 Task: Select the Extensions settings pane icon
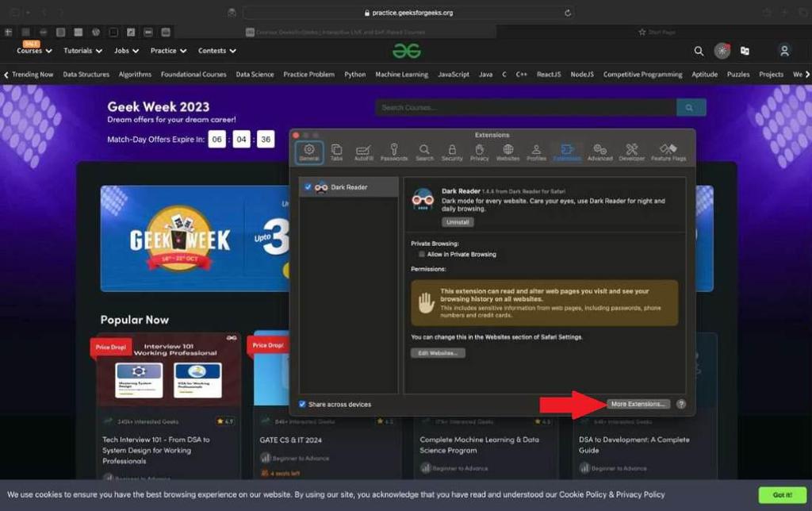(x=567, y=153)
